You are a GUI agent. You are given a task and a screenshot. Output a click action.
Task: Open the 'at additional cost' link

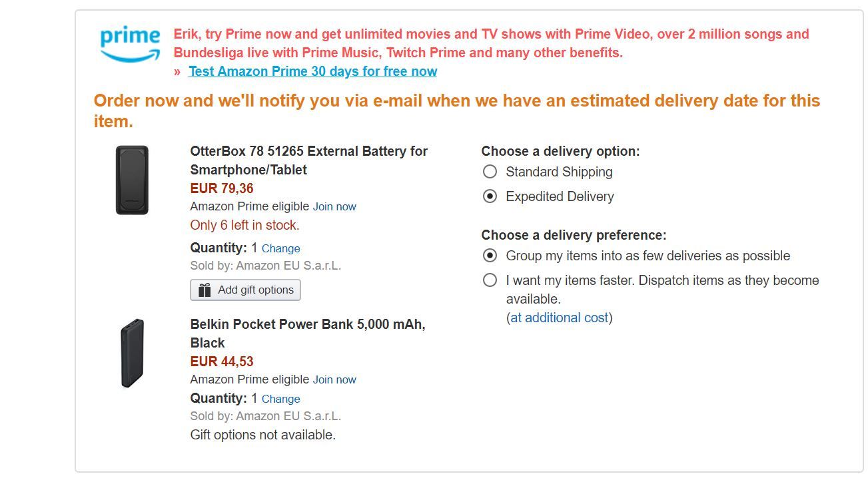[x=560, y=318]
